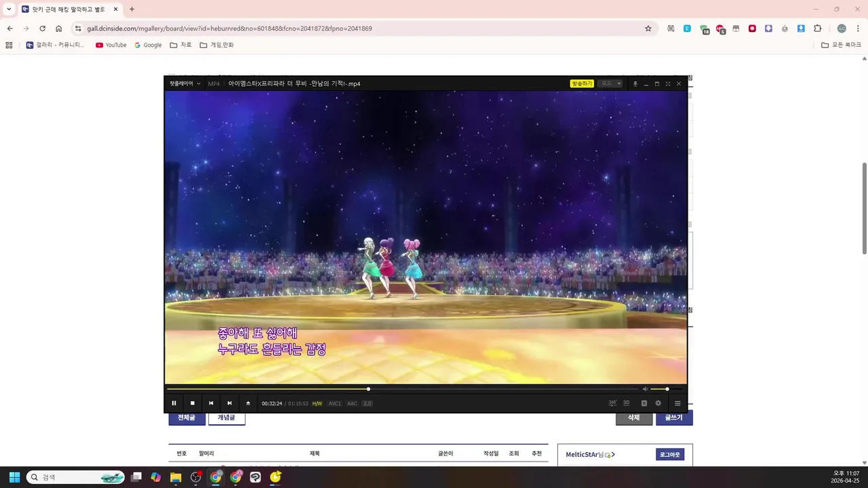View site information icon in address bar

pos(78,28)
